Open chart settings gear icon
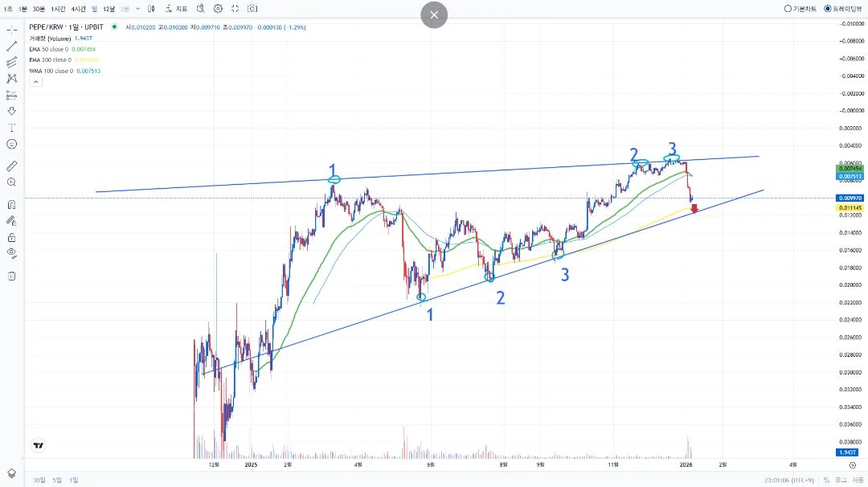Viewport: 868px width, 487px height. pyautogui.click(x=218, y=9)
